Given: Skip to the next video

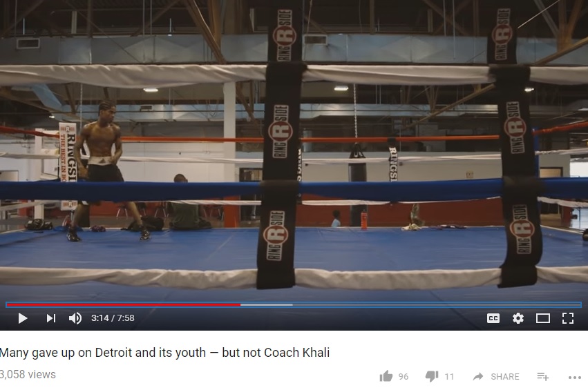Looking at the screenshot, I should point(51,318).
